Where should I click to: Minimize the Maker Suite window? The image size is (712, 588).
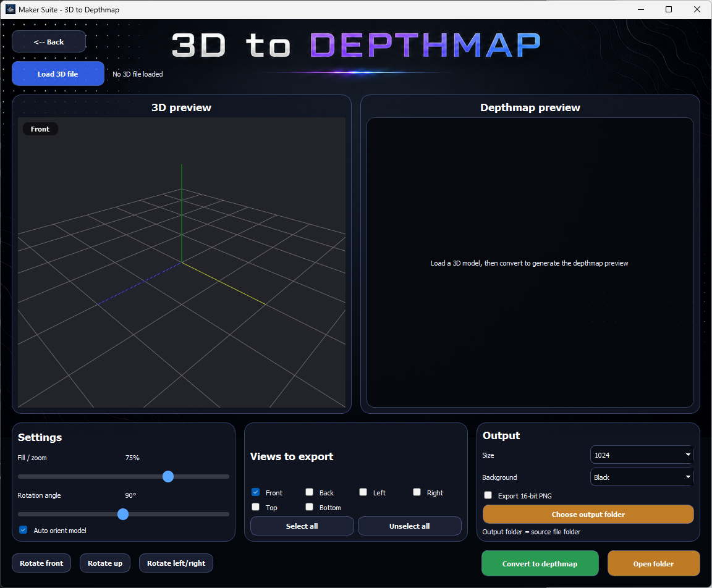tap(641, 9)
